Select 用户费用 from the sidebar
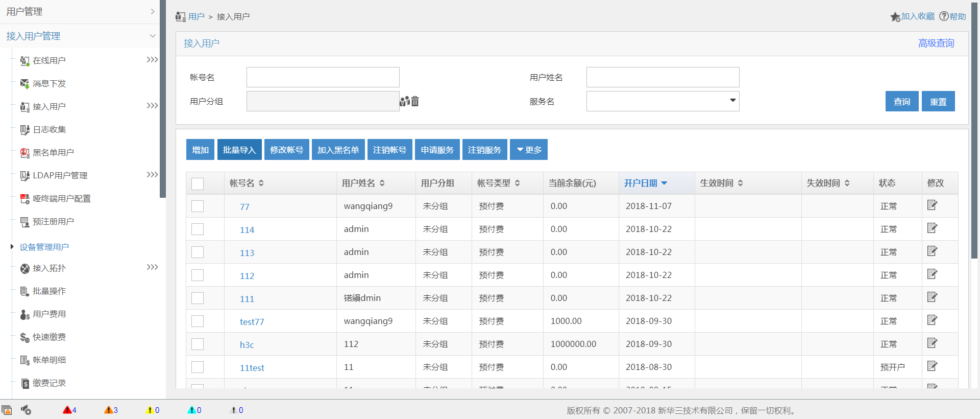Image resolution: width=980 pixels, height=419 pixels. 49,314
